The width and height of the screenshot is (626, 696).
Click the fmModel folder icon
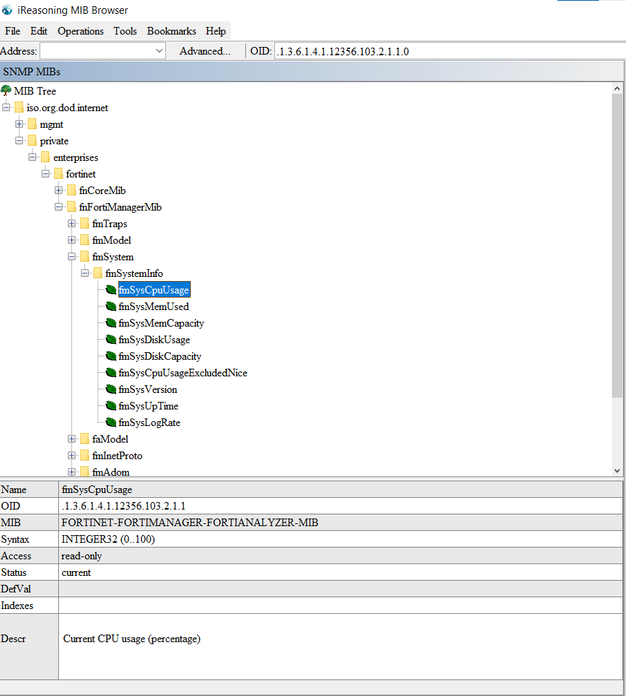tap(85, 240)
